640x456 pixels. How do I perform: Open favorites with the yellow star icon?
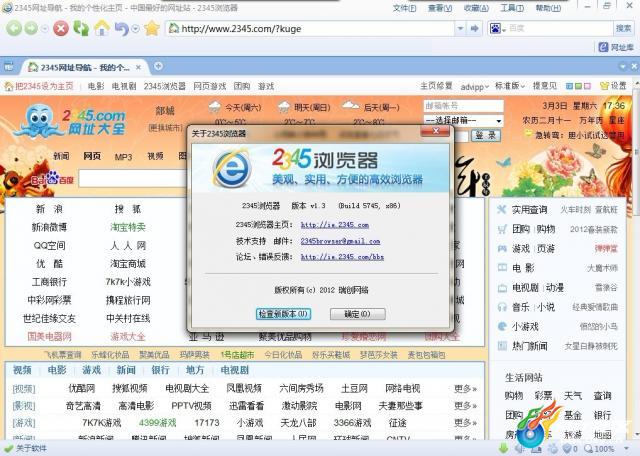(151, 28)
